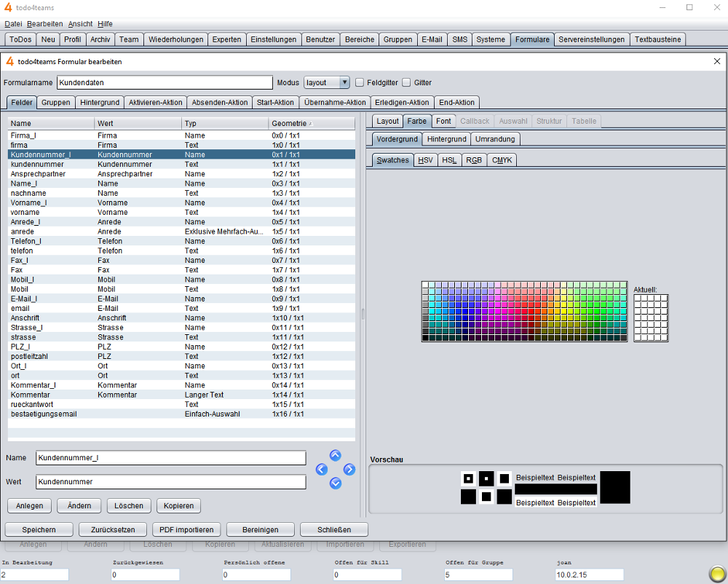Switch to the CMYK color tab

(502, 160)
